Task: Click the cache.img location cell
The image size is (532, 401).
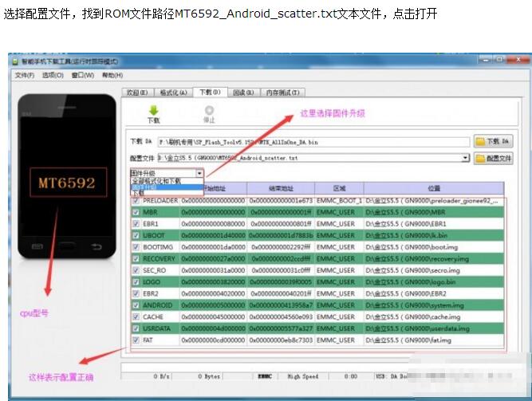Action: [434, 316]
